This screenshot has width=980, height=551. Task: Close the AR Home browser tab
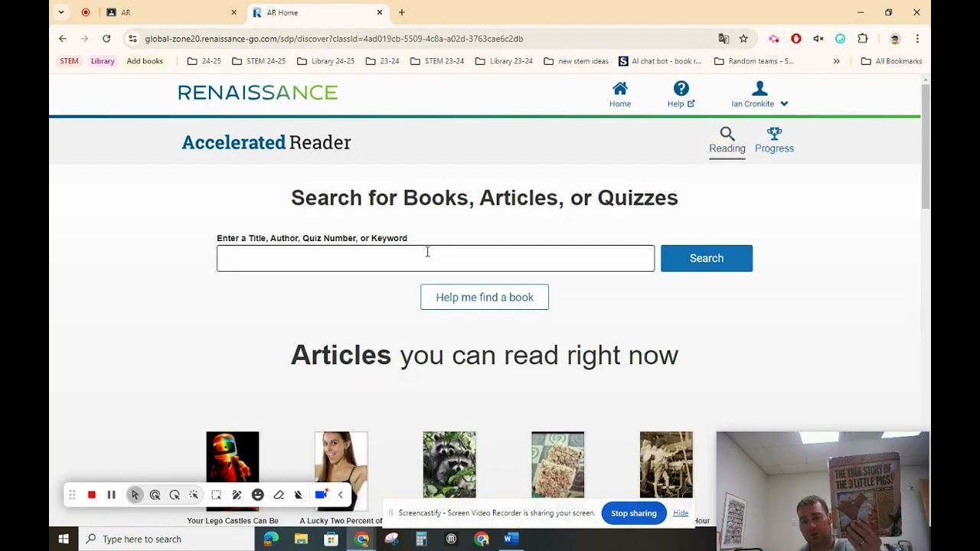[379, 12]
